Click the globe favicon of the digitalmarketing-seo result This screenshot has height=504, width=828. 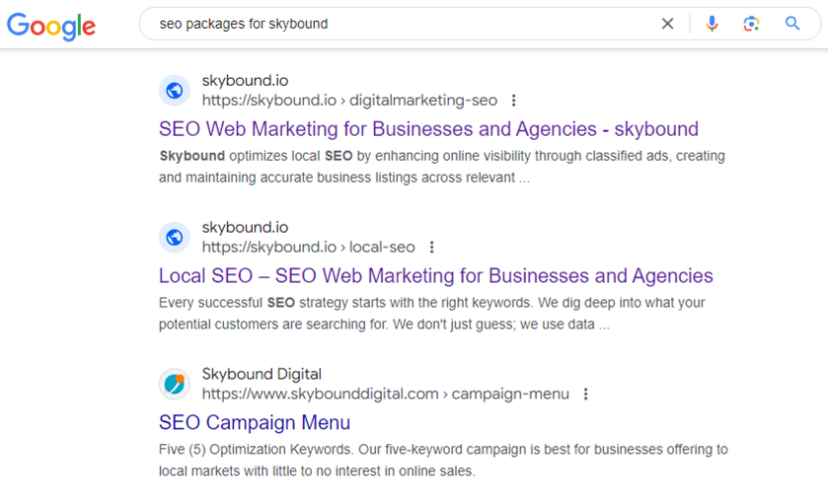coord(175,91)
